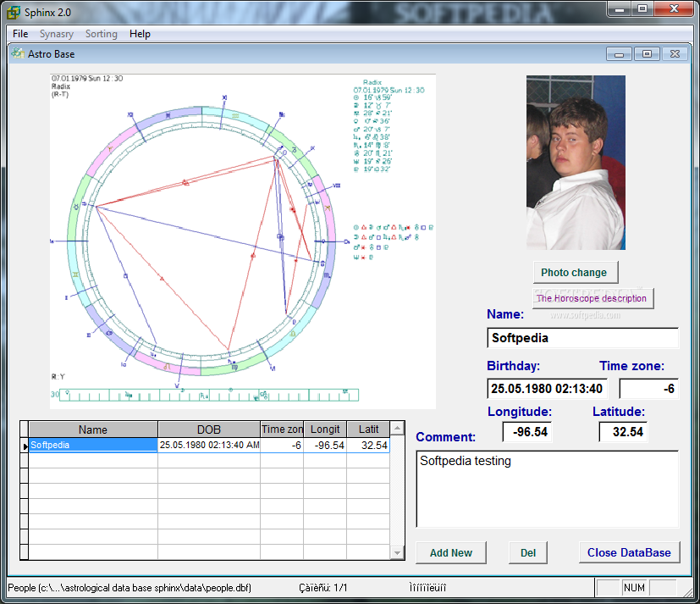Minimize the Astro Base child window
700x604 pixels.
pyautogui.click(x=619, y=54)
